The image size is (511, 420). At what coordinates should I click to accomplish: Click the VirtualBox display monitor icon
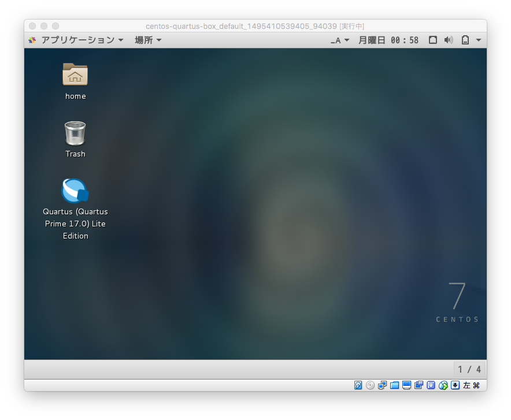pos(406,385)
